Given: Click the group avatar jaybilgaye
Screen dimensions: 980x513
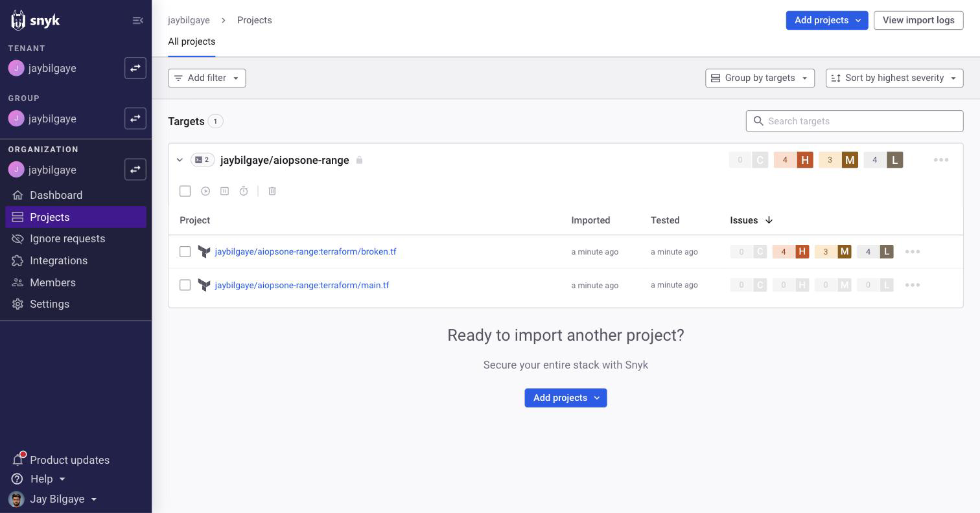Looking at the screenshot, I should (16, 119).
